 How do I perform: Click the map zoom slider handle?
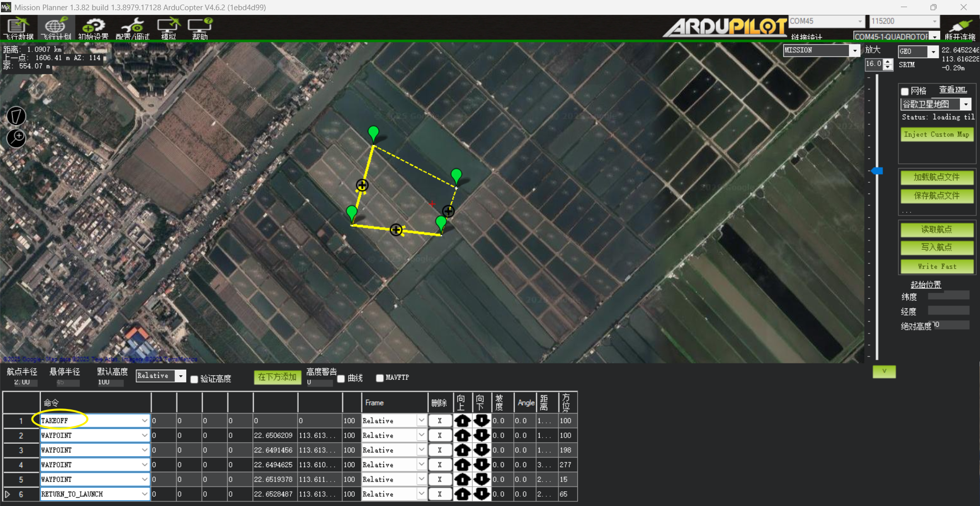click(877, 171)
